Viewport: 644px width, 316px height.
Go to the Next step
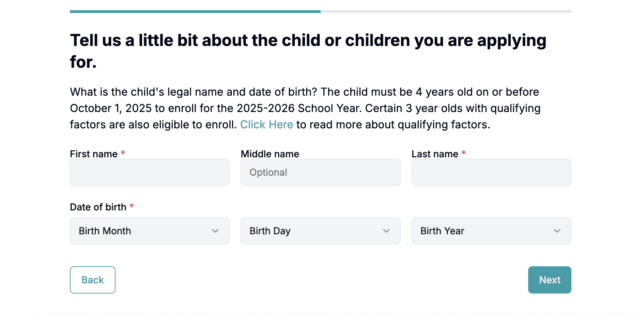click(550, 280)
